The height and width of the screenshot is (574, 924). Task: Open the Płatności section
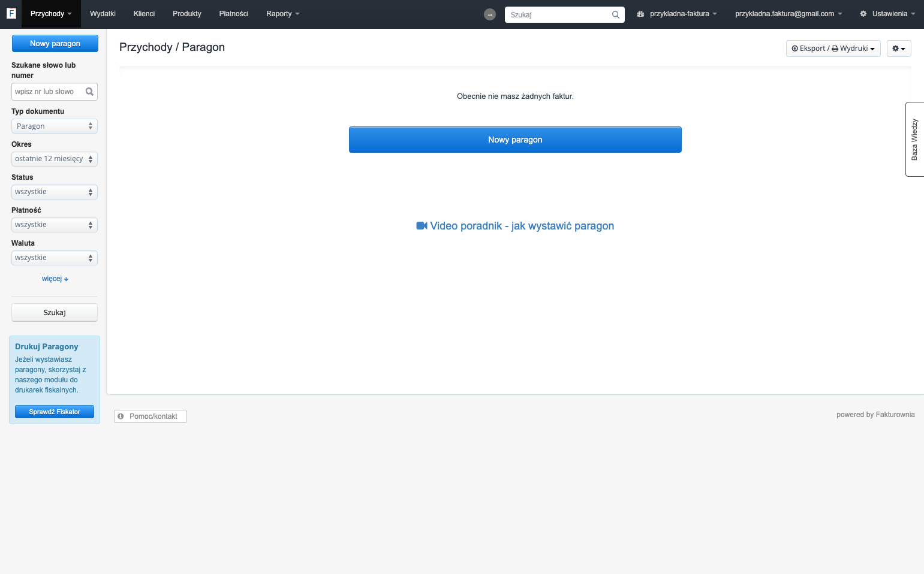tap(234, 14)
